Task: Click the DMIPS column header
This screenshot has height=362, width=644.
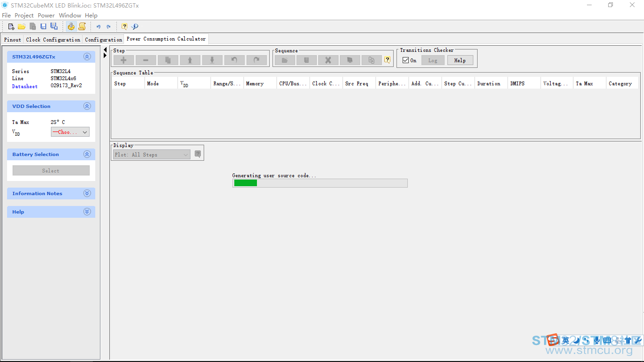Action: [524, 83]
